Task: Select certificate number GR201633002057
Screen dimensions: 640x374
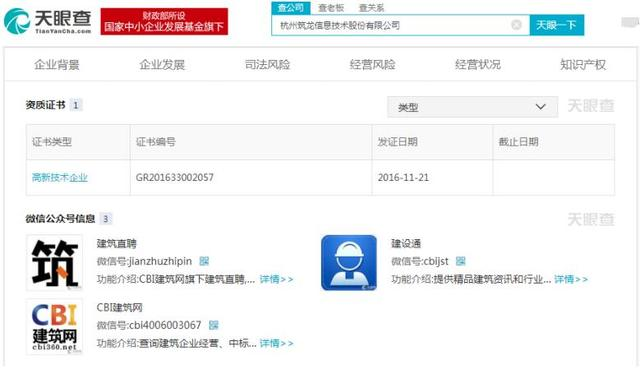Action: (175, 177)
